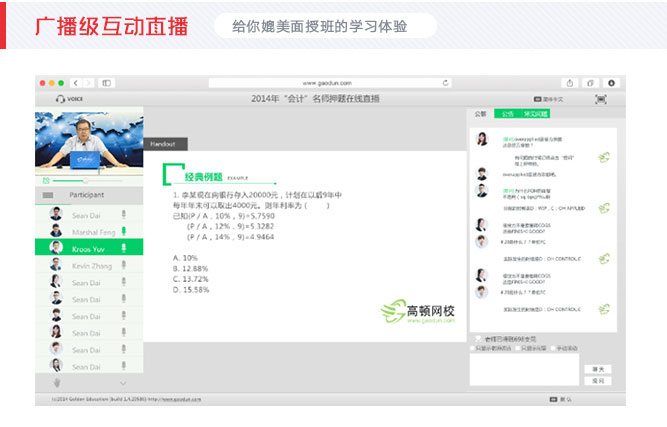The image size is (667, 427).
Task: Switch to the Handout tab
Action: coord(165,144)
